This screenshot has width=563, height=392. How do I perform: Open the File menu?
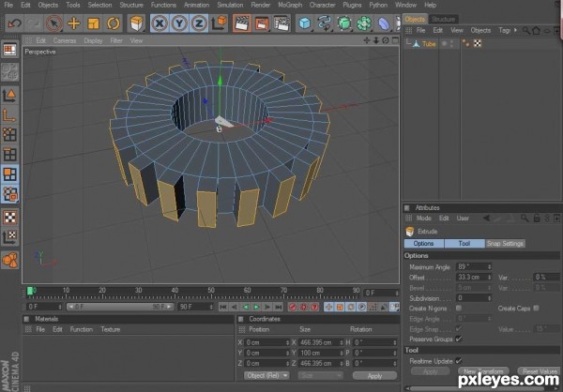click(8, 5)
